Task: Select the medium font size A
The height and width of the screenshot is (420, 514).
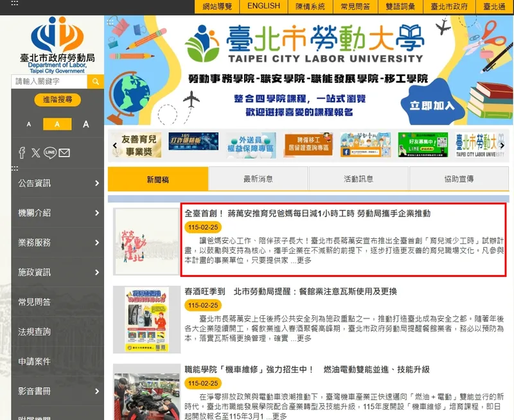Action: [57, 124]
